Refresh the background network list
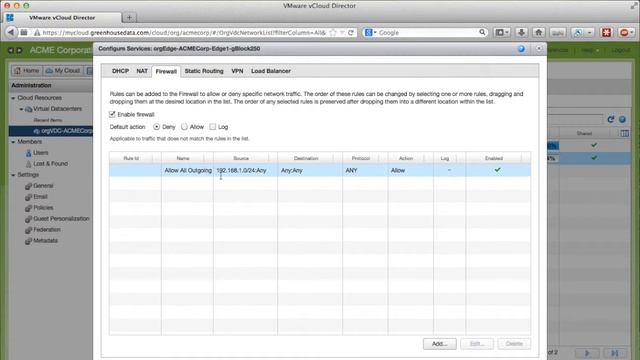 (611, 119)
